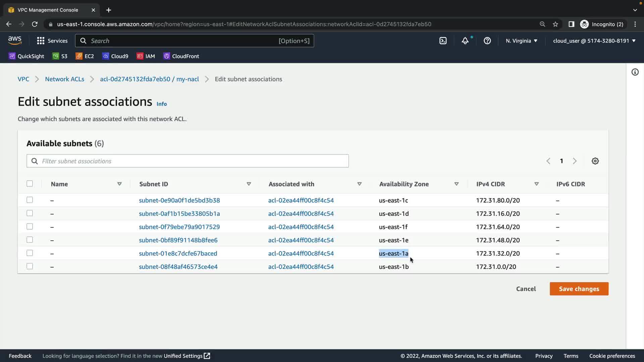This screenshot has width=644, height=362.
Task: Open AWS CloudShell terminal icon
Action: tap(443, 41)
